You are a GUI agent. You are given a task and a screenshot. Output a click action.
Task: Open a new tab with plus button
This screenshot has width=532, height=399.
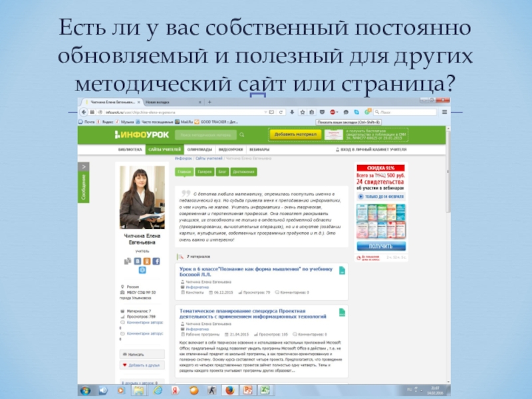pyautogui.click(x=209, y=102)
